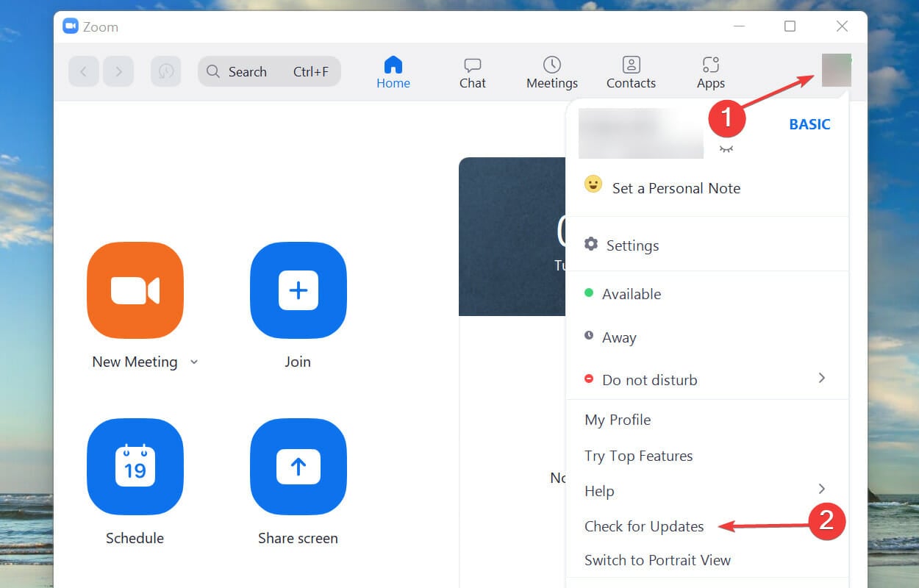Minimize the Zoom window

738,26
